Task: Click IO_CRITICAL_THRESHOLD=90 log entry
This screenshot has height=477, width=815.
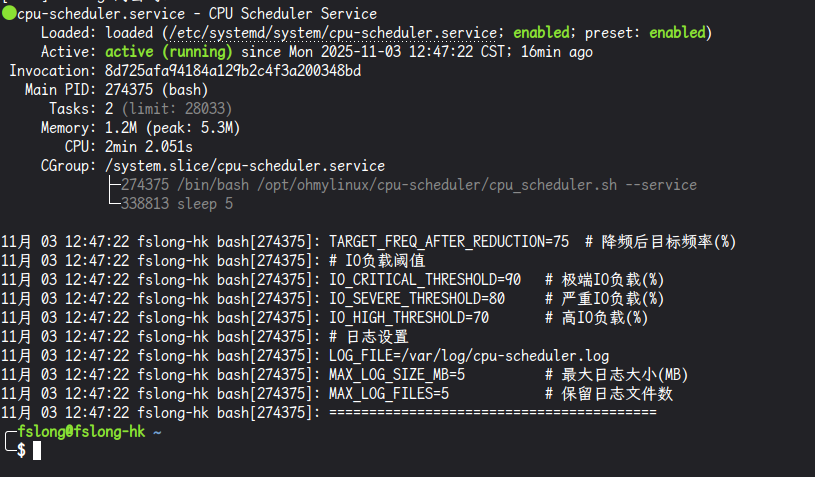Action: [425, 280]
